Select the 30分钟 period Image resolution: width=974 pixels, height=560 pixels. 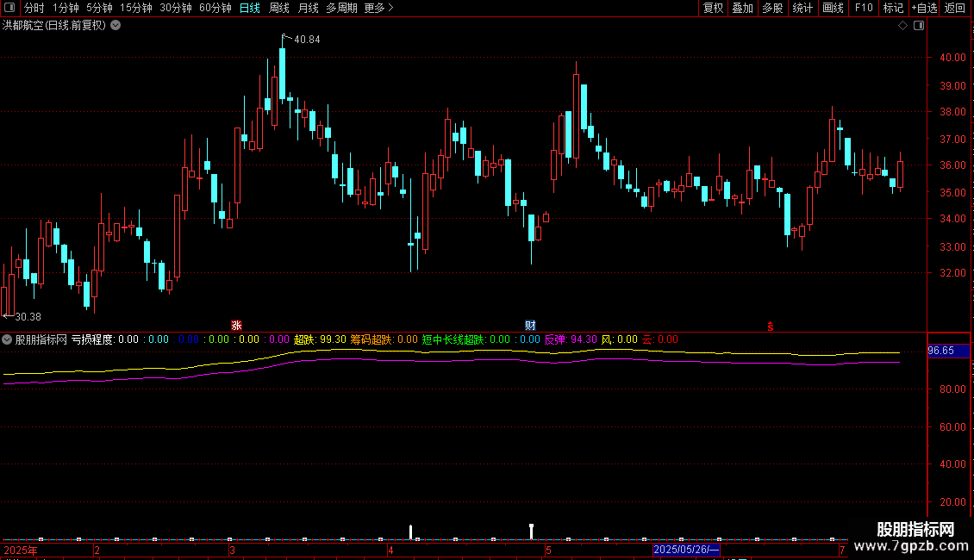coord(175,8)
